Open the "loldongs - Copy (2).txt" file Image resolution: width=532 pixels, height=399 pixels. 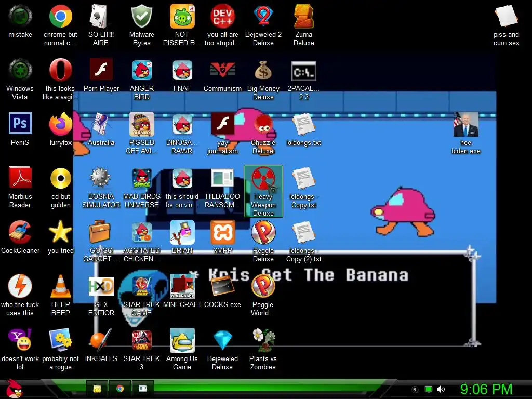[303, 232]
